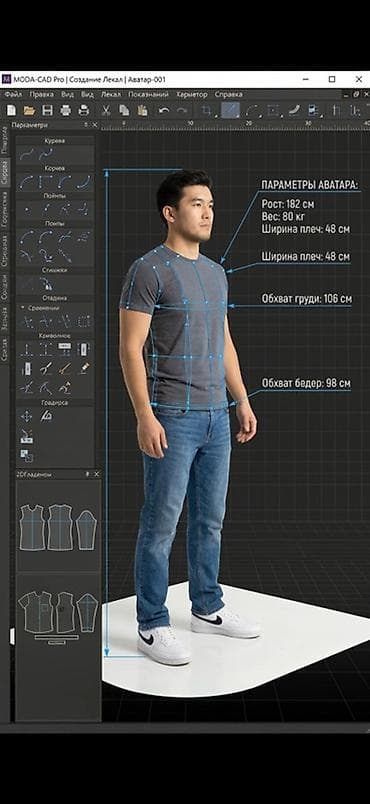This screenshot has width=370, height=804.
Task: Close the Параметри panel
Action: click(94, 125)
